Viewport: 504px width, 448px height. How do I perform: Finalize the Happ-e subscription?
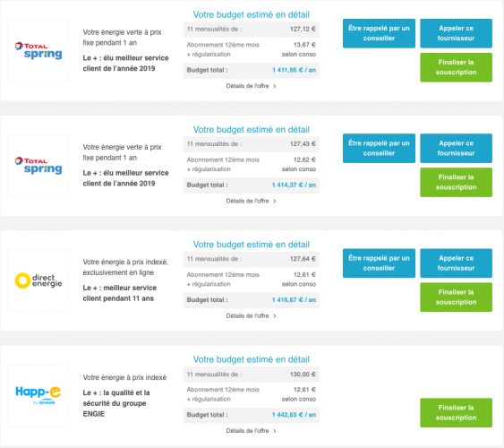456,413
